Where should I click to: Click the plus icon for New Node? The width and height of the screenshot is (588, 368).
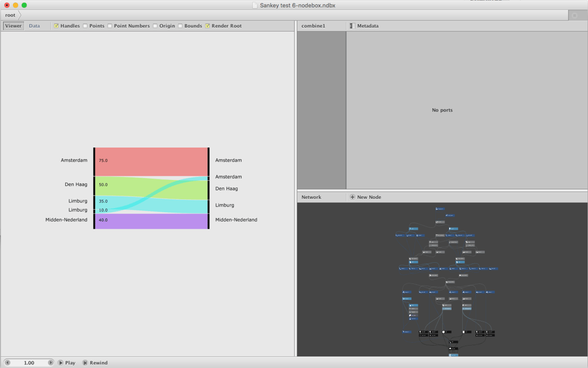352,197
